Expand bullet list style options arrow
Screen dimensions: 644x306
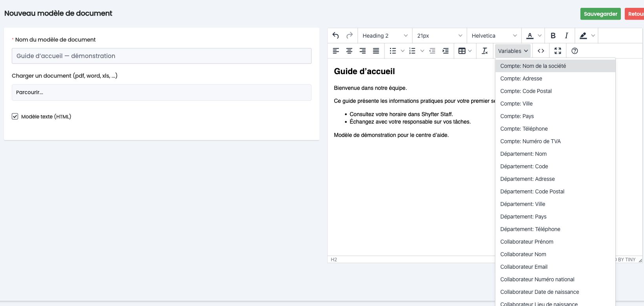coord(402,51)
